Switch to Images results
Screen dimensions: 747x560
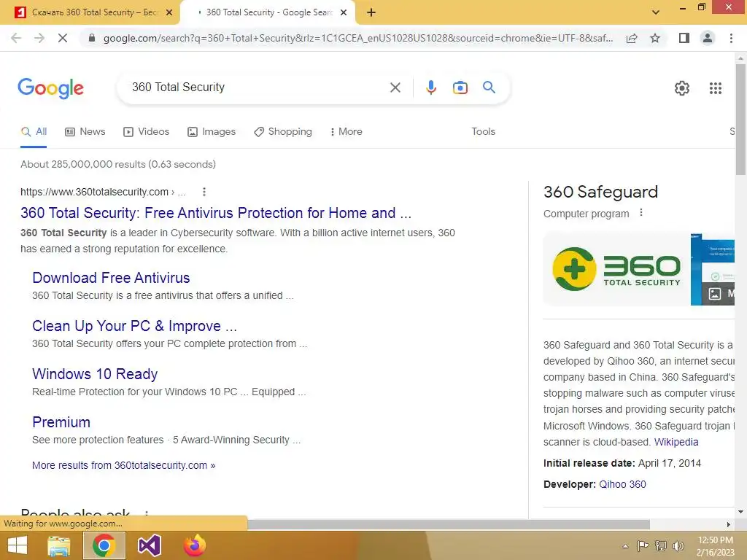click(x=212, y=132)
